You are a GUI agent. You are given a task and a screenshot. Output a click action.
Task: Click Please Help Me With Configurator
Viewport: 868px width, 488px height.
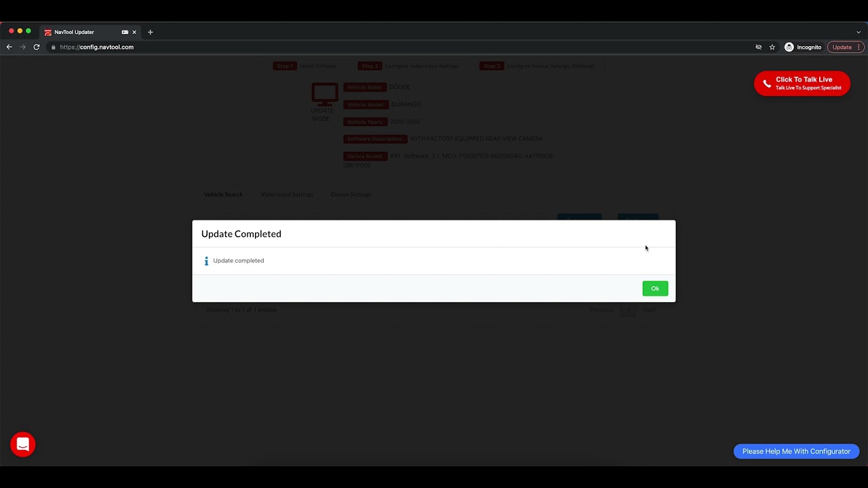pyautogui.click(x=796, y=451)
